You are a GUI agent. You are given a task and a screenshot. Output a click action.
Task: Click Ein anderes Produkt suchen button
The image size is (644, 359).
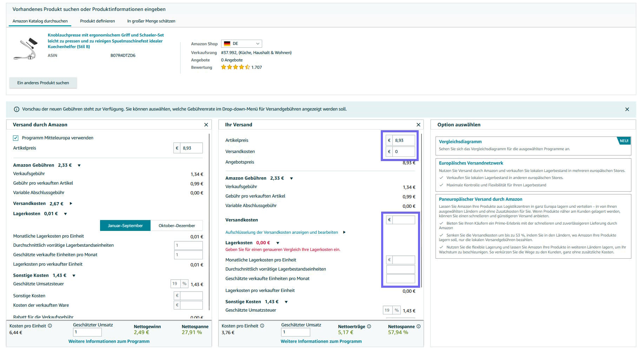(43, 83)
